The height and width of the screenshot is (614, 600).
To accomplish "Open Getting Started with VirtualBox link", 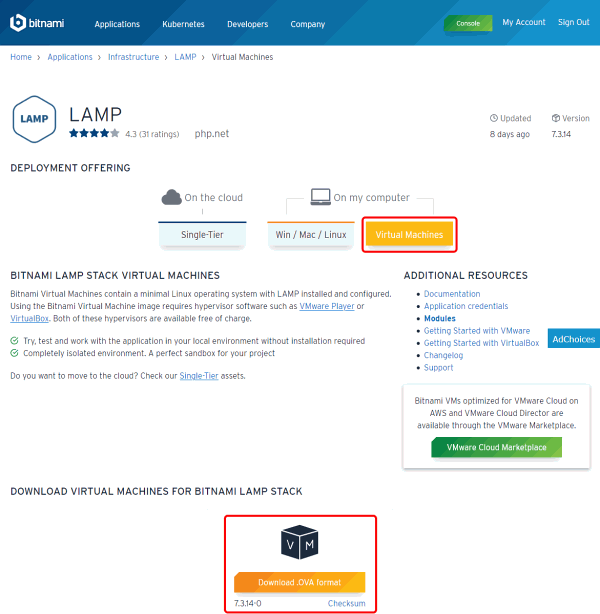I will pyautogui.click(x=481, y=343).
